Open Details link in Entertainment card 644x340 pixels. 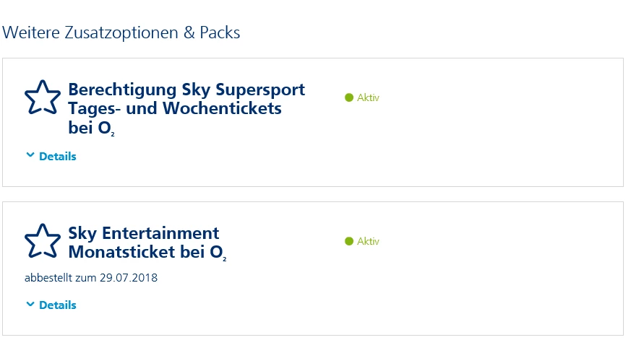click(x=57, y=305)
